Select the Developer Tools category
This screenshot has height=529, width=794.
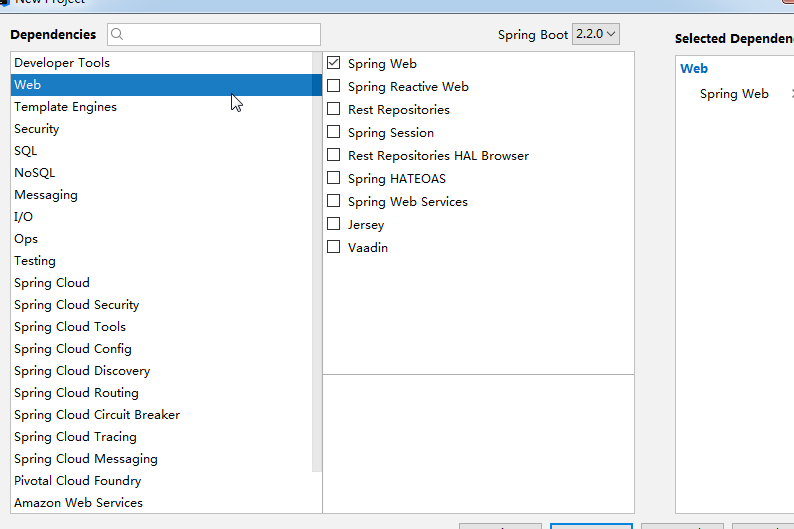pyautogui.click(x=162, y=63)
